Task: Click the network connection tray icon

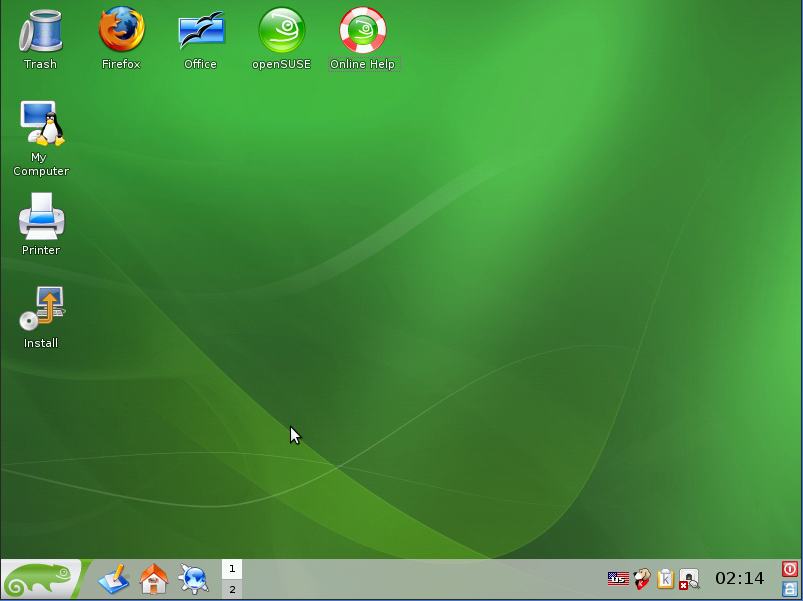Action: click(x=689, y=579)
